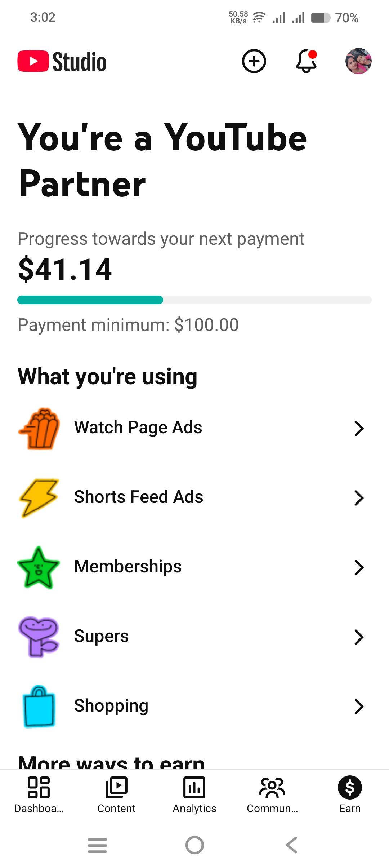This screenshot has height=868, width=389.
Task: Tap the lightning bolt Shorts icon
Action: coord(39,498)
